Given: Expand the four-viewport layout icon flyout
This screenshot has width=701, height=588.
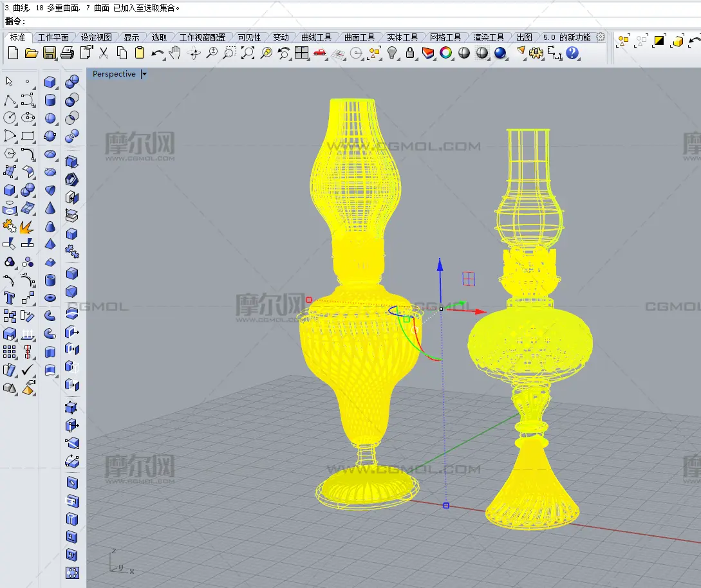Looking at the screenshot, I should tap(302, 53).
